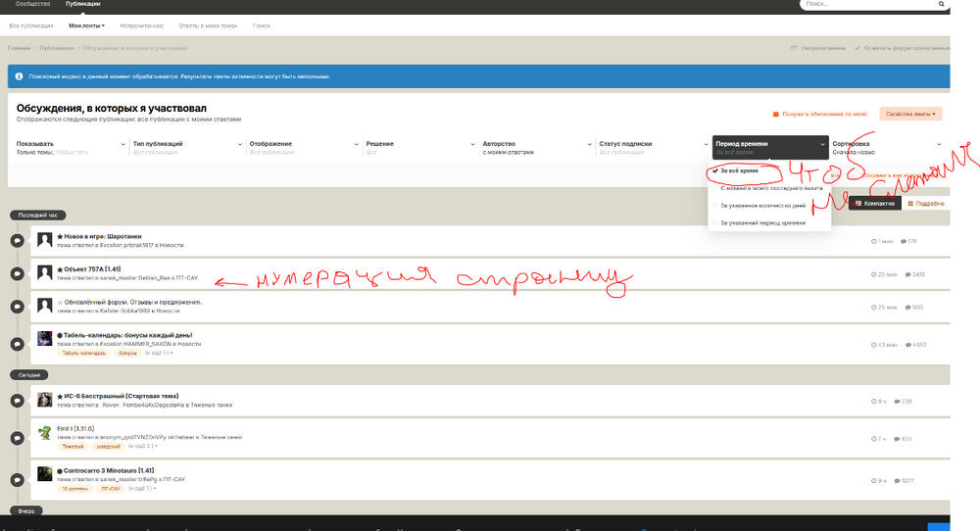The image size is (980, 531).
Task: Open avatar of ИС-6 Бесстрашный topic
Action: pyautogui.click(x=44, y=400)
